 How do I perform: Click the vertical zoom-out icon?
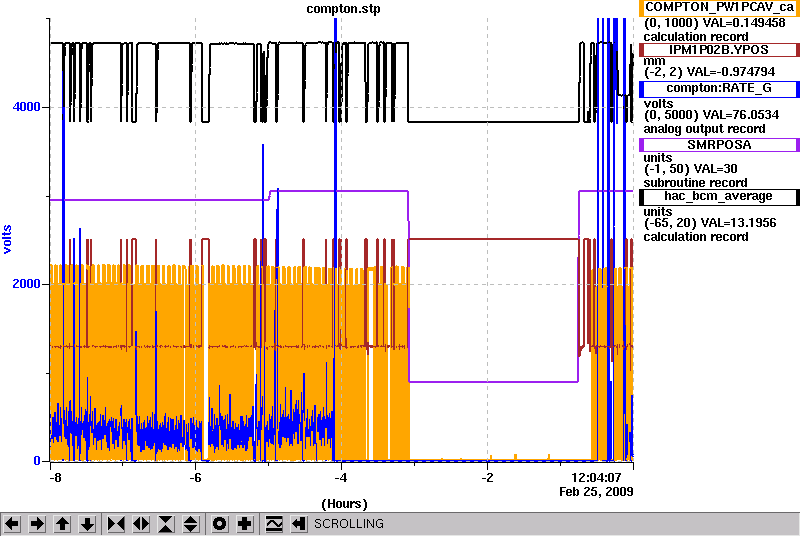(x=190, y=524)
